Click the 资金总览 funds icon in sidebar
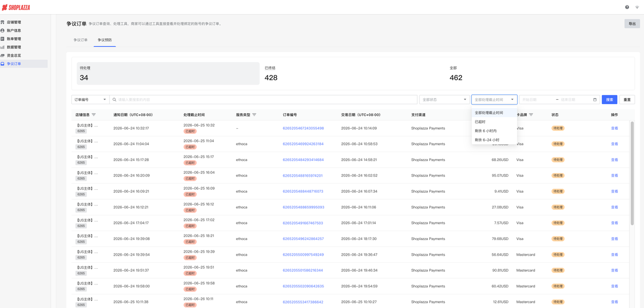644x308 pixels. [3, 55]
